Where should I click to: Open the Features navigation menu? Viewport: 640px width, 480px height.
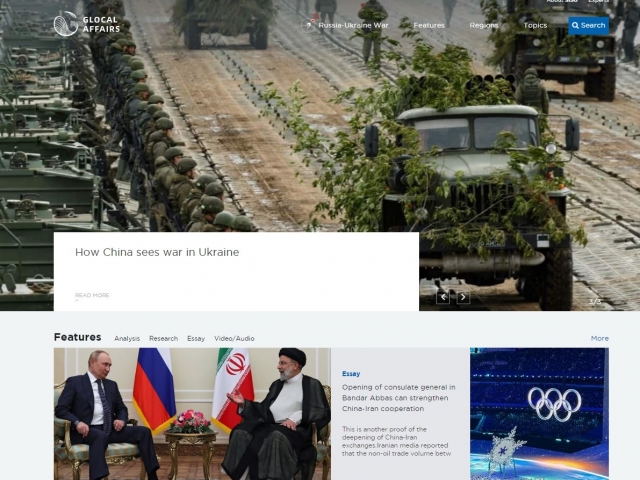point(429,25)
